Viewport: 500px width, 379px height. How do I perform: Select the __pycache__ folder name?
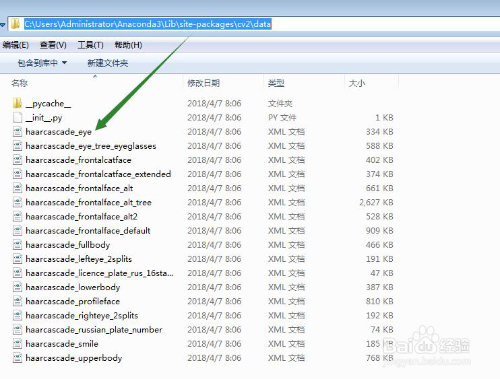click(x=48, y=104)
